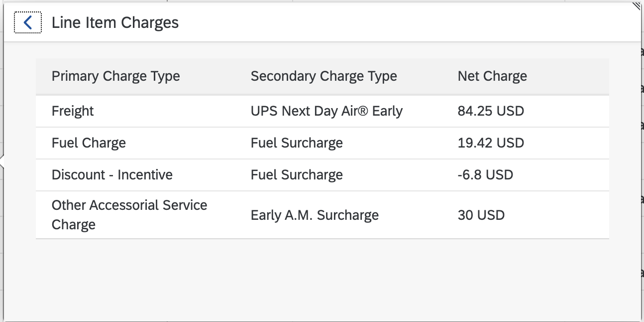Click the Line Item Charges dialog title
This screenshot has width=644, height=322.
pyautogui.click(x=115, y=22)
